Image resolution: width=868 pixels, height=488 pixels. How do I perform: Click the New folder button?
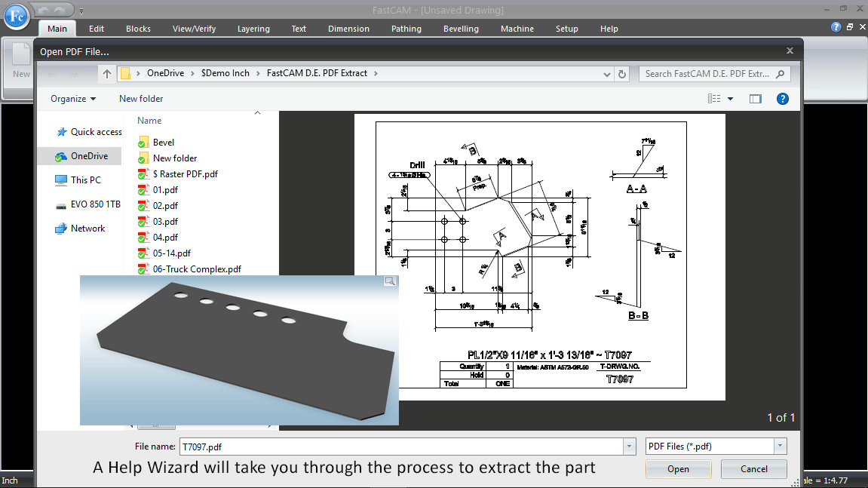click(141, 99)
